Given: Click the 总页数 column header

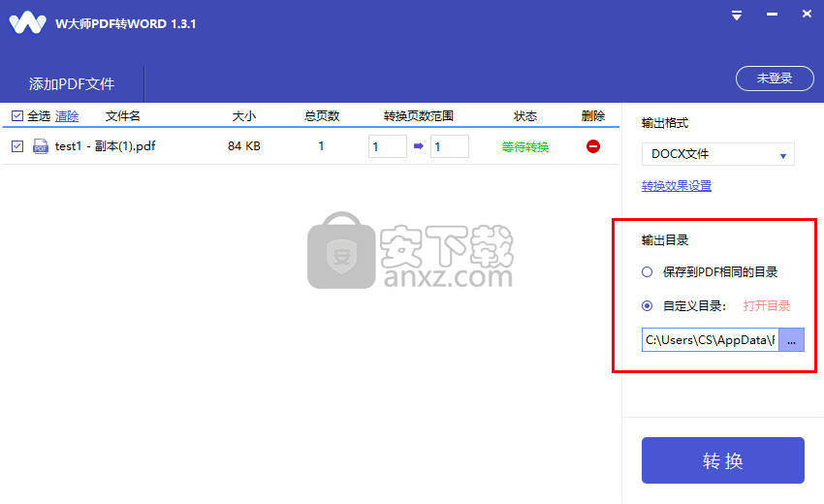Looking at the screenshot, I should tap(322, 116).
